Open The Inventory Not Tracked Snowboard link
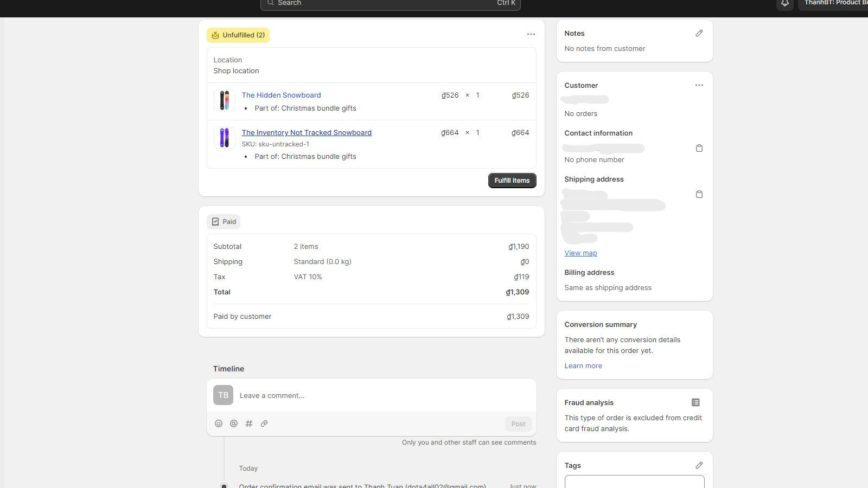Viewport: 868px width, 488px height. 307,132
